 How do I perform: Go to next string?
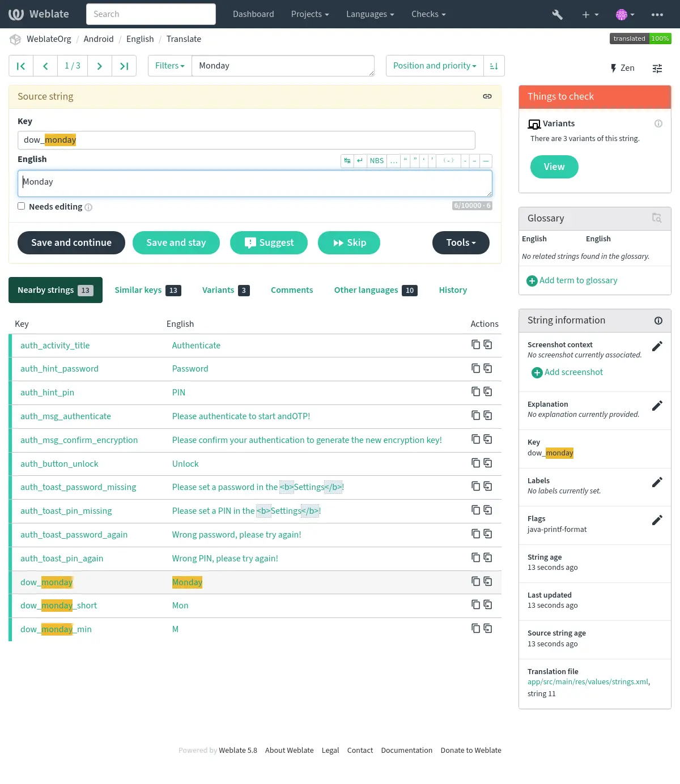coord(100,66)
